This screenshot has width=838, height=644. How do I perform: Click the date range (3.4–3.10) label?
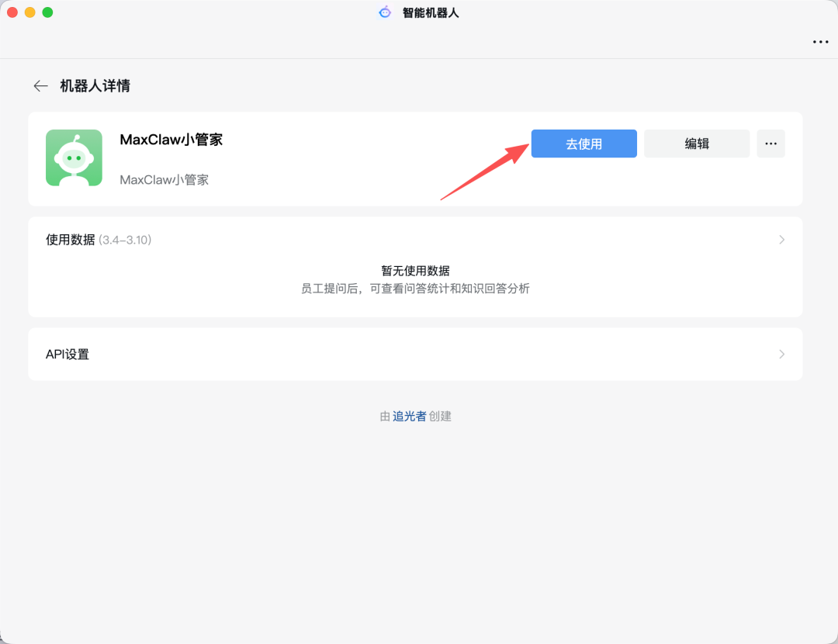pyautogui.click(x=126, y=240)
